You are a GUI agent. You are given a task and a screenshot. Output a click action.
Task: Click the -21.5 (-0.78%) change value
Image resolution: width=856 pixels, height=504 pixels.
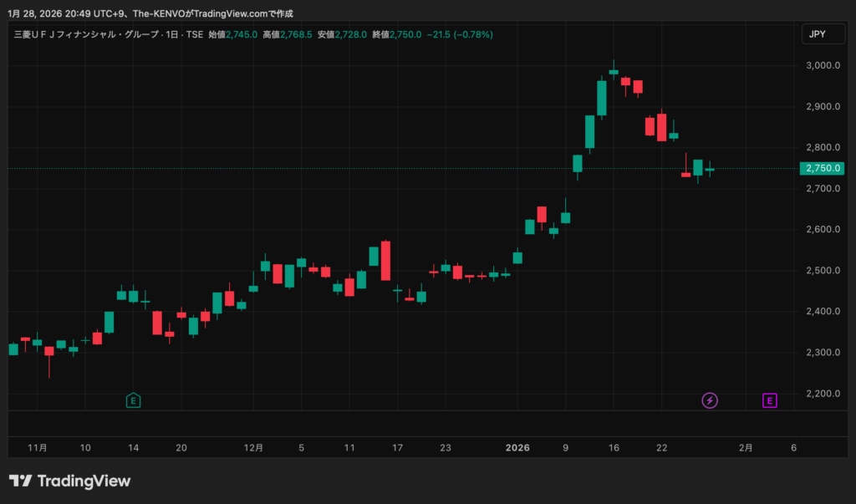pos(459,34)
